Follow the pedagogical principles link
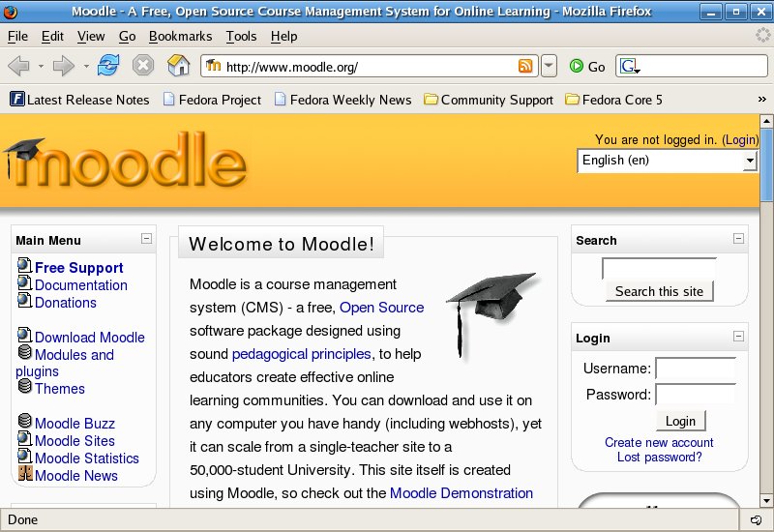The image size is (774, 532). (x=301, y=354)
